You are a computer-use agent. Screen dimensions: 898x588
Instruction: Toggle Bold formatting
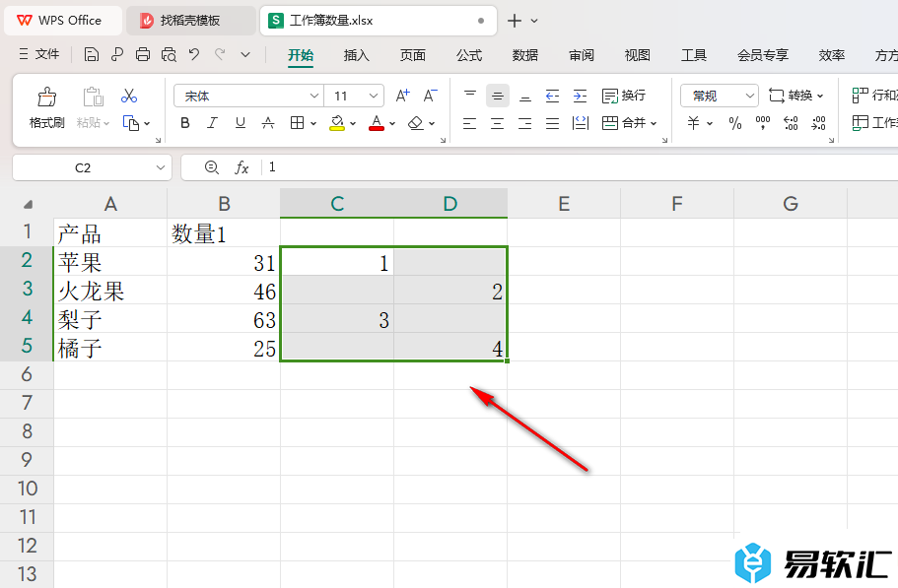[x=185, y=123]
